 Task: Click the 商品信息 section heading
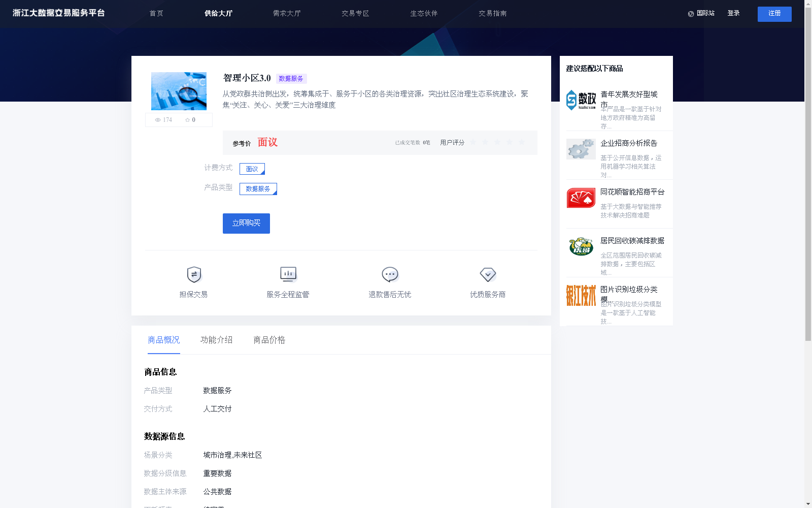click(160, 372)
